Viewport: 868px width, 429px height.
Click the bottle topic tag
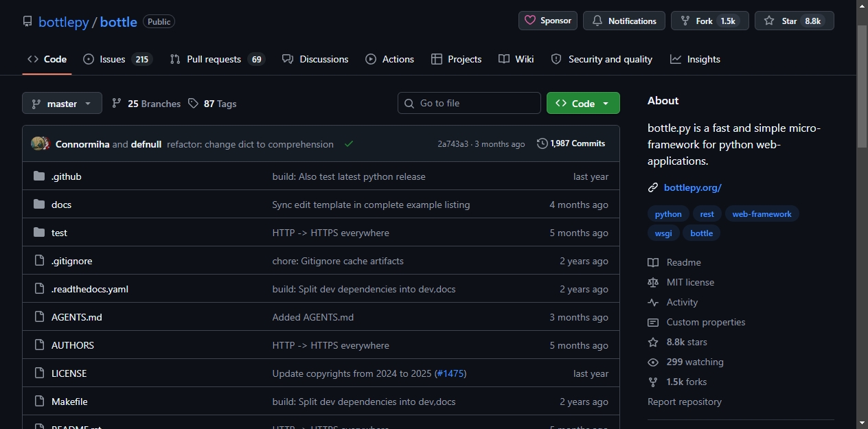pos(701,233)
